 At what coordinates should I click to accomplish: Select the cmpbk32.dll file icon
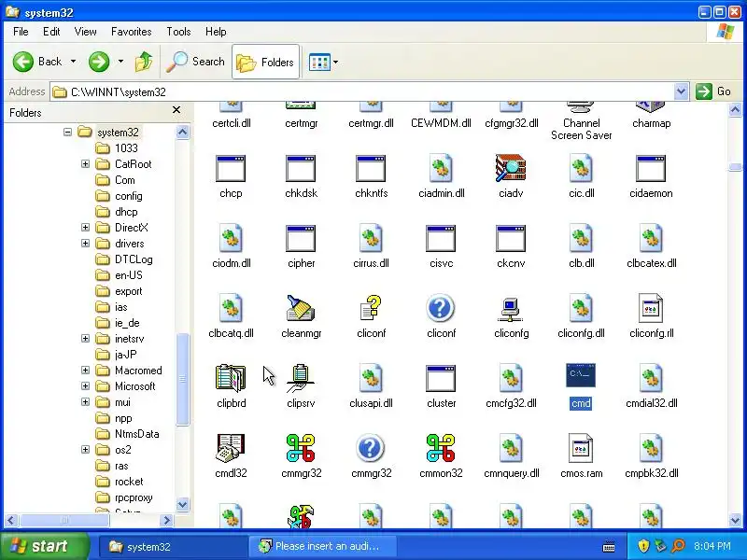pyautogui.click(x=651, y=448)
